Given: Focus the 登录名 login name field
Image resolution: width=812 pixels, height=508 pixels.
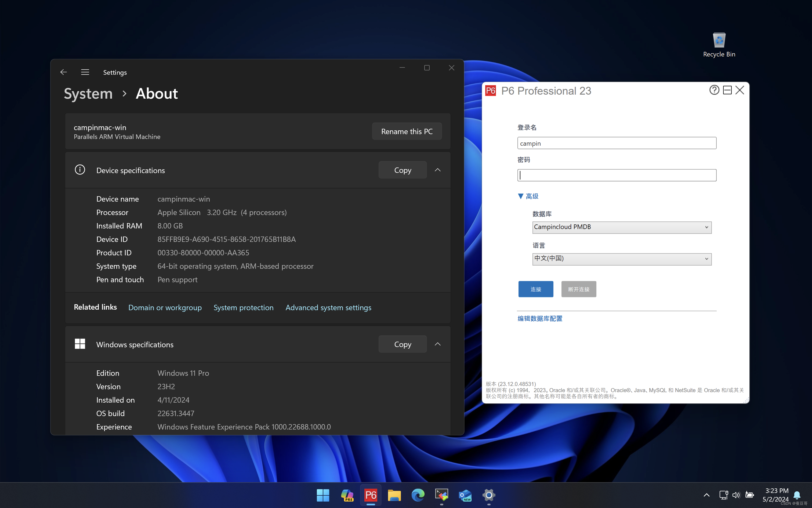Looking at the screenshot, I should pyautogui.click(x=617, y=143).
